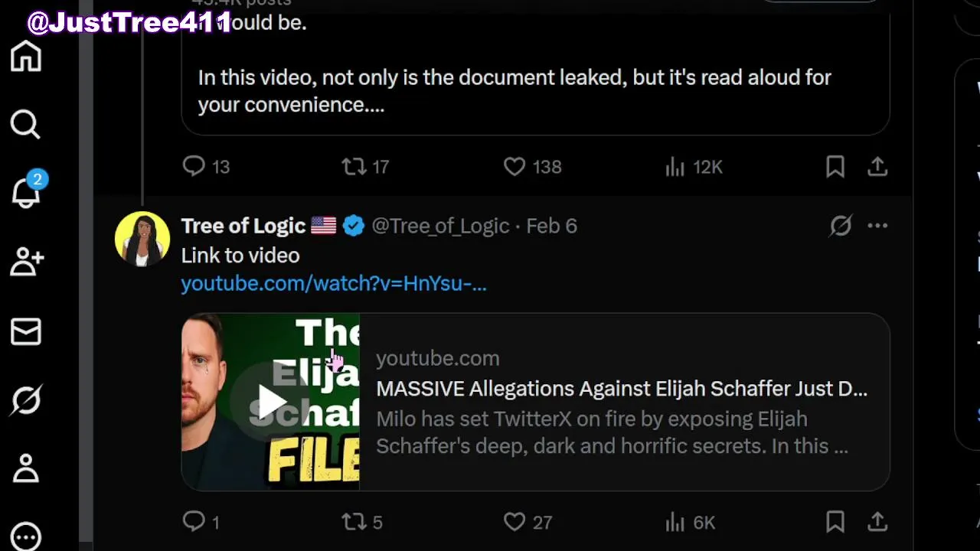Expand the More circle menu in sidebar
The image size is (980, 551).
click(26, 536)
